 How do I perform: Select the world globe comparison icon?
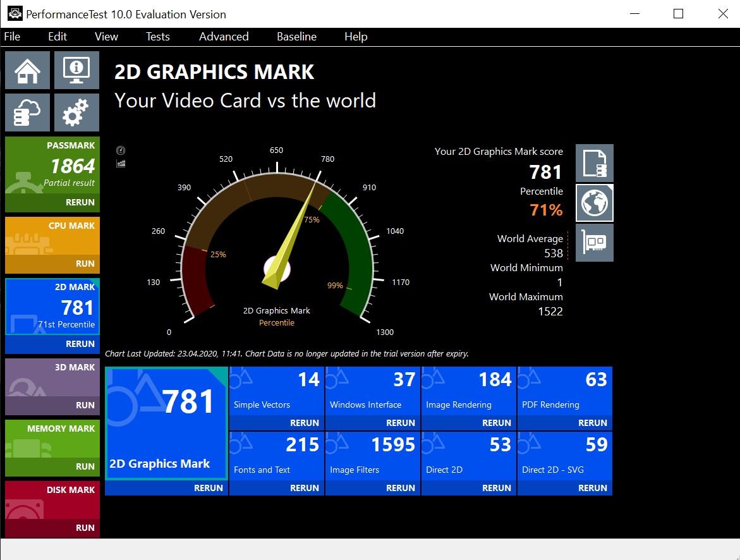pyautogui.click(x=595, y=203)
